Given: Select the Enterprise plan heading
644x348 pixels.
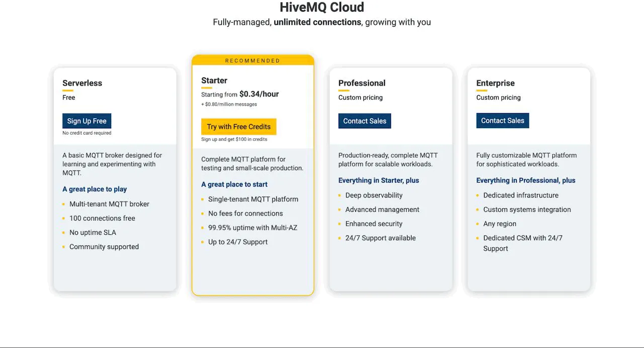Looking at the screenshot, I should tap(496, 83).
